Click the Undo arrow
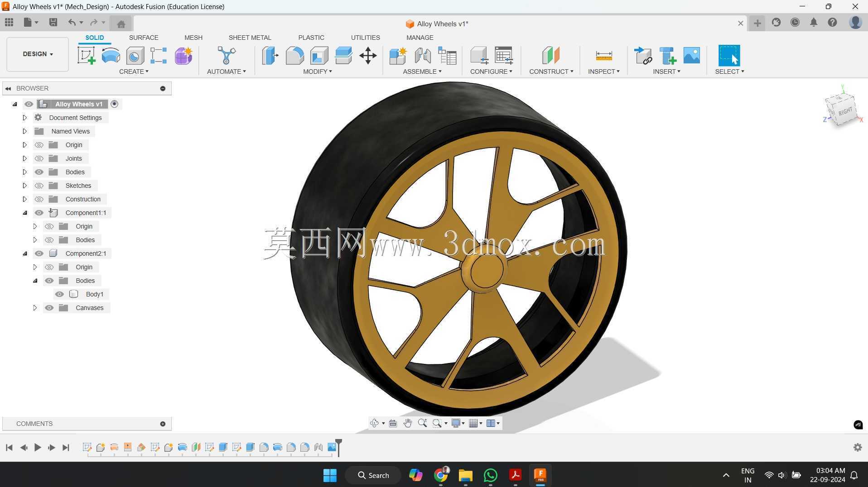 click(x=72, y=22)
